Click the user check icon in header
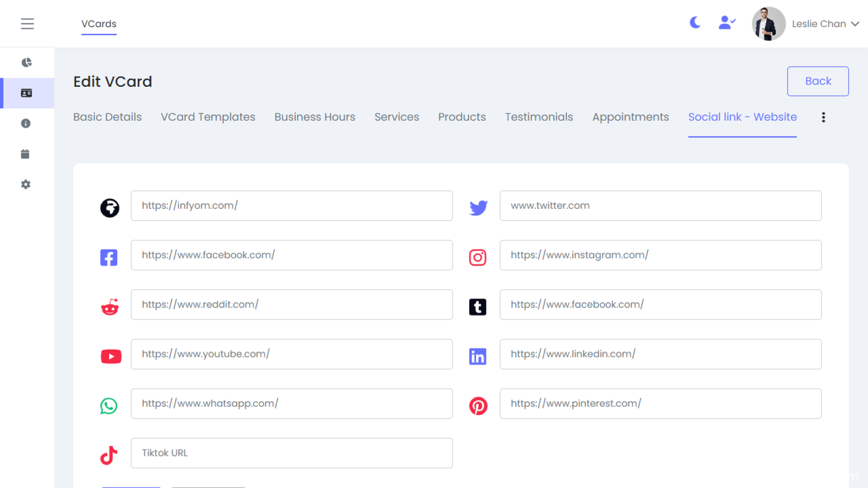The width and height of the screenshot is (868, 488). click(x=726, y=22)
